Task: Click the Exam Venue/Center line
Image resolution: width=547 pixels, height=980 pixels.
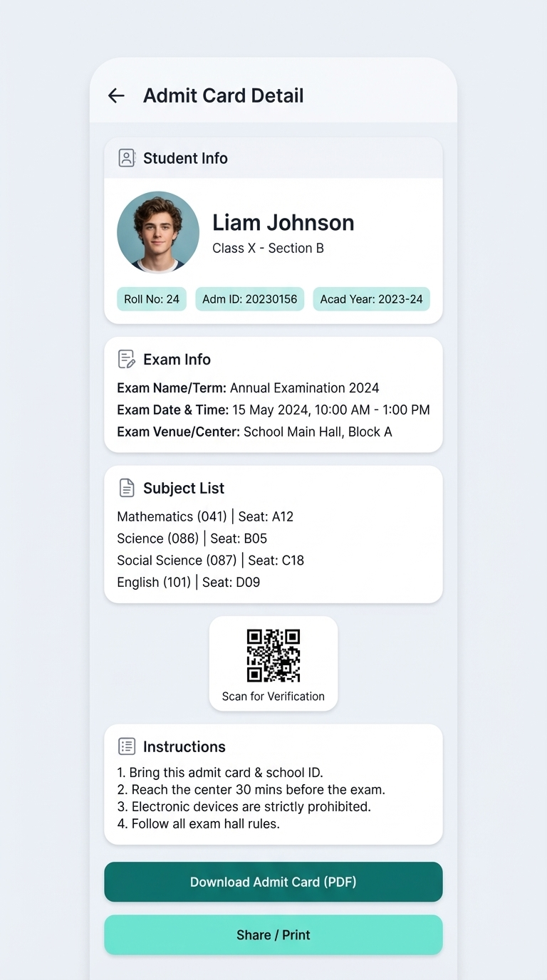Action: [x=254, y=432]
